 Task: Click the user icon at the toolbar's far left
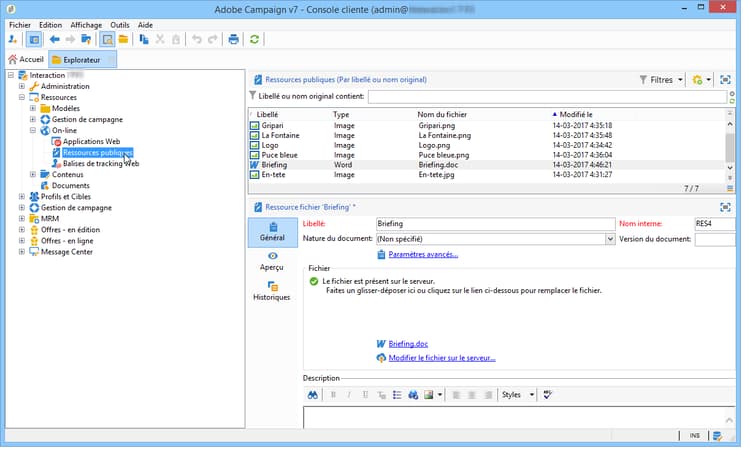pos(13,40)
